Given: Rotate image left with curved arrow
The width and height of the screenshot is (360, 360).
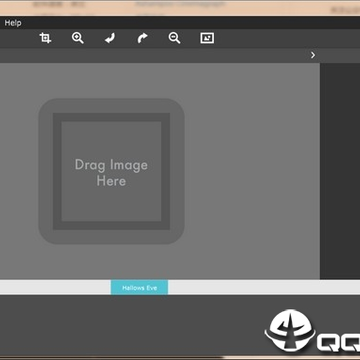Looking at the screenshot, I should 110,38.
